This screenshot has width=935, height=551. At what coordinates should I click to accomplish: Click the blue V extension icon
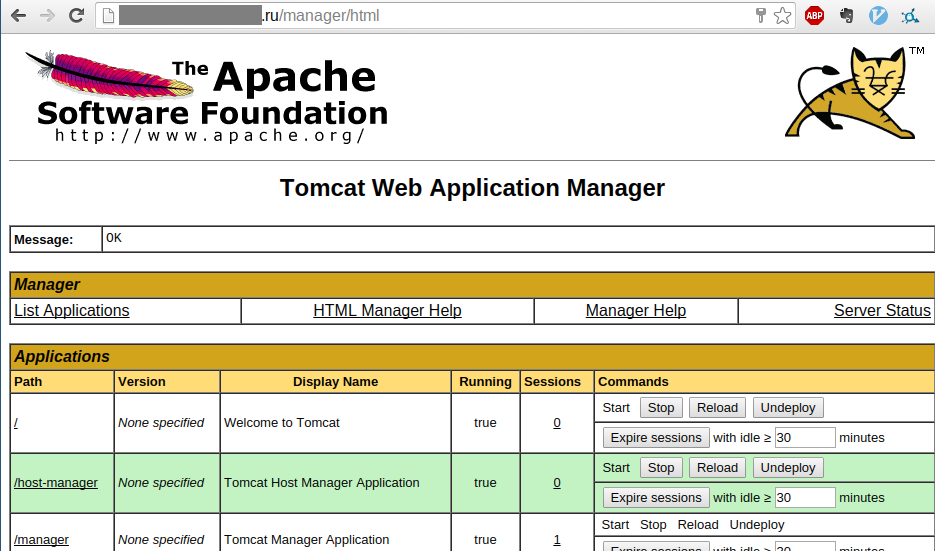878,16
